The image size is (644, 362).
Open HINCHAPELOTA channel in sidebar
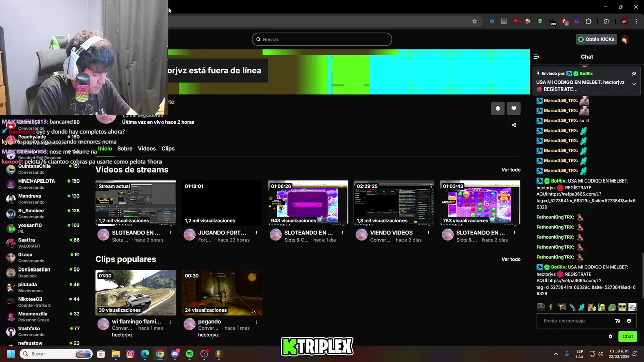coord(43,184)
